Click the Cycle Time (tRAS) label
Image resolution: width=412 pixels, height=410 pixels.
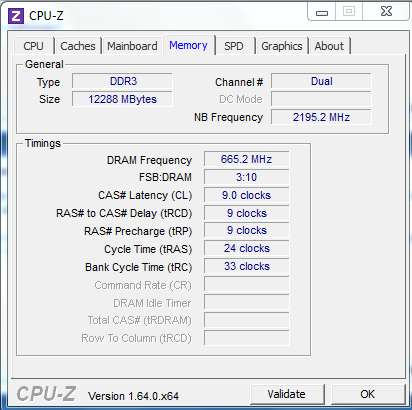(148, 249)
